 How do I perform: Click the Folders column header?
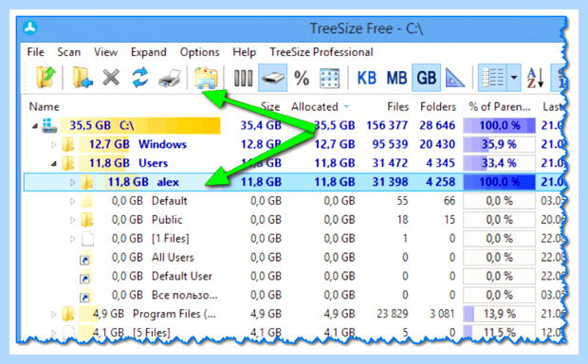pos(438,107)
